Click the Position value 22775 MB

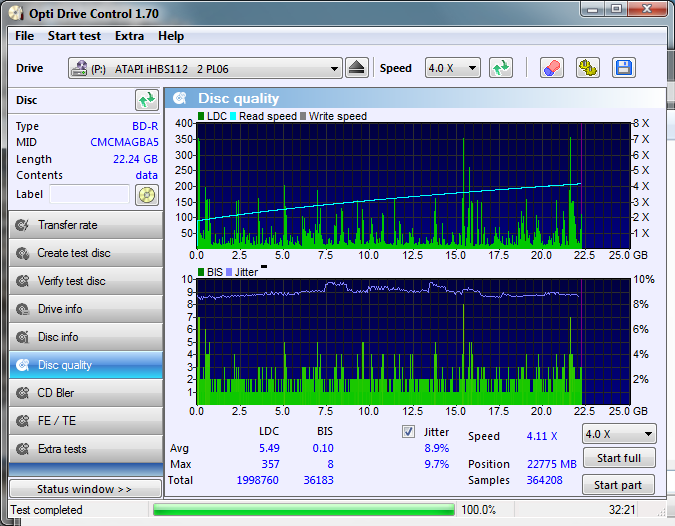tap(551, 464)
